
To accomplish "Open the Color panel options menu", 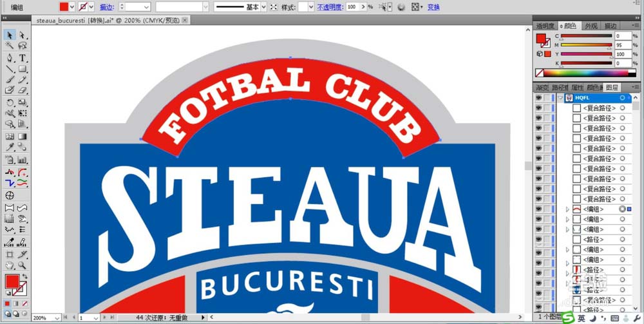I will pos(636,26).
